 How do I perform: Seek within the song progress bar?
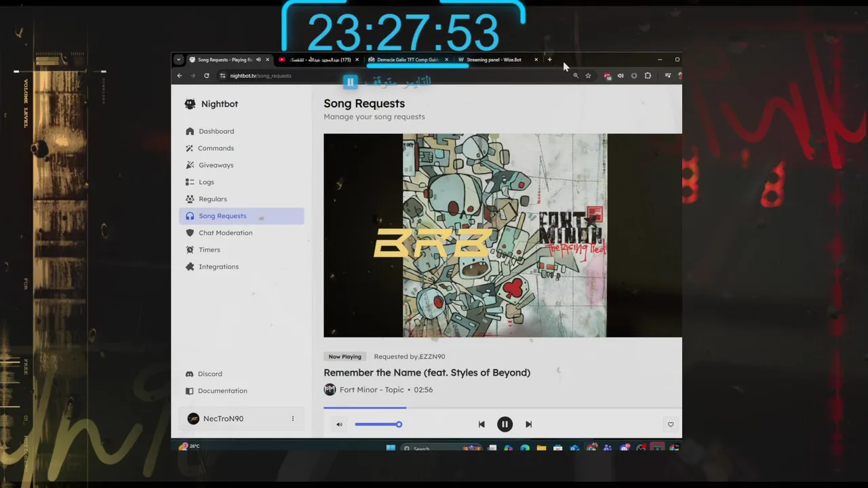point(502,407)
